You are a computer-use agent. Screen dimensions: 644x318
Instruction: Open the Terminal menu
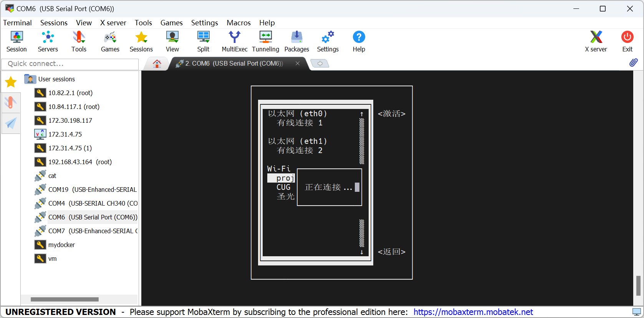point(17,23)
